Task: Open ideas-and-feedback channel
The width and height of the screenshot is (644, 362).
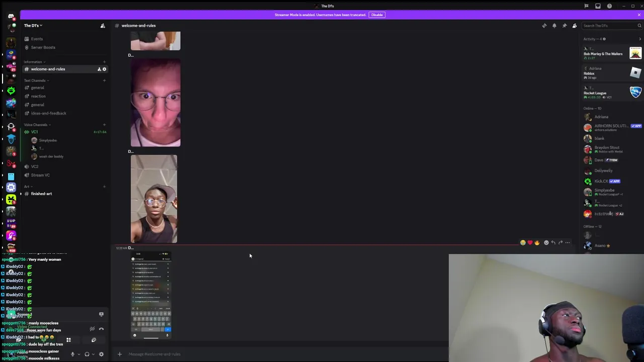Action: (64, 113)
